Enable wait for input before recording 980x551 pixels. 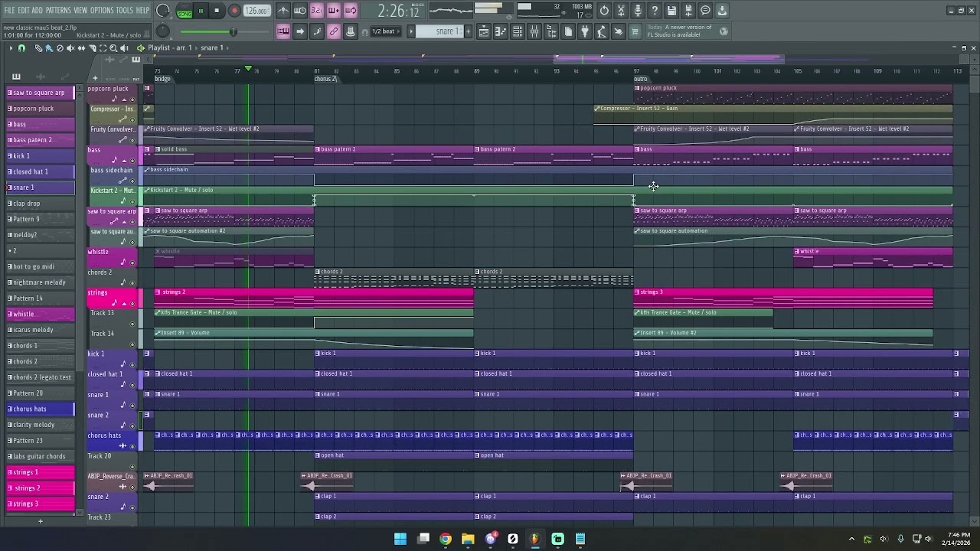pyautogui.click(x=299, y=11)
